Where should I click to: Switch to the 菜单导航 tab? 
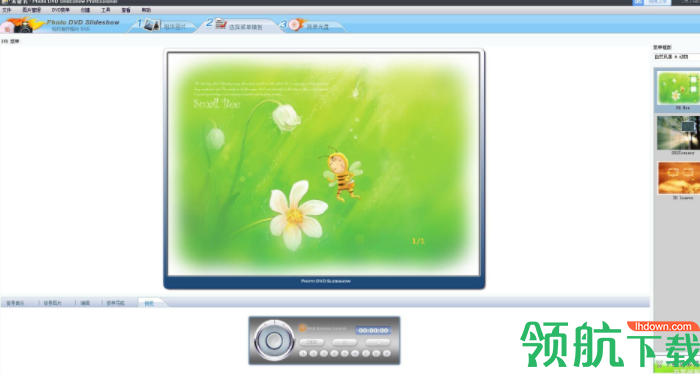point(115,303)
